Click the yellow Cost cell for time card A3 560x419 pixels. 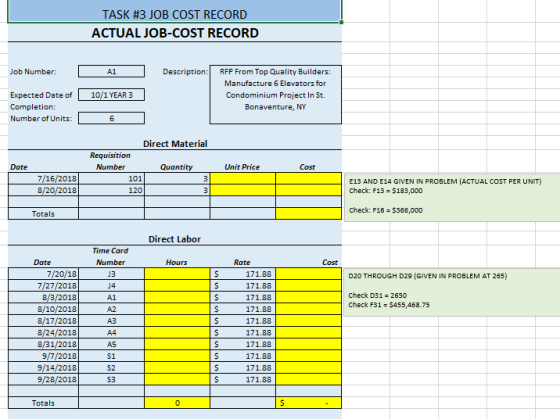pyautogui.click(x=309, y=321)
